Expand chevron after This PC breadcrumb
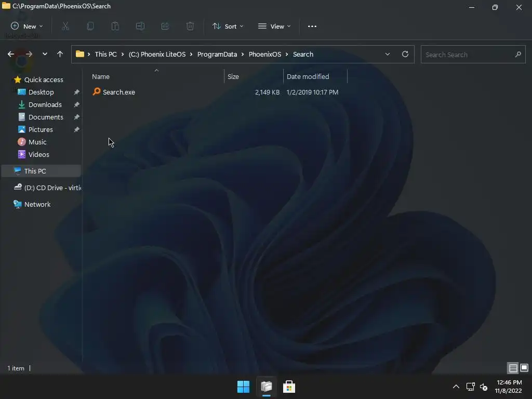The width and height of the screenshot is (532, 399). (123, 54)
